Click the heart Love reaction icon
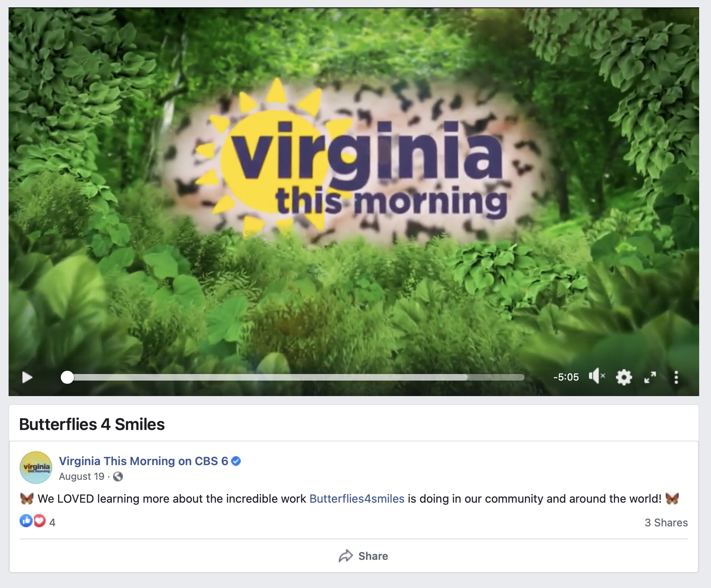The height and width of the screenshot is (588, 711). click(39, 521)
